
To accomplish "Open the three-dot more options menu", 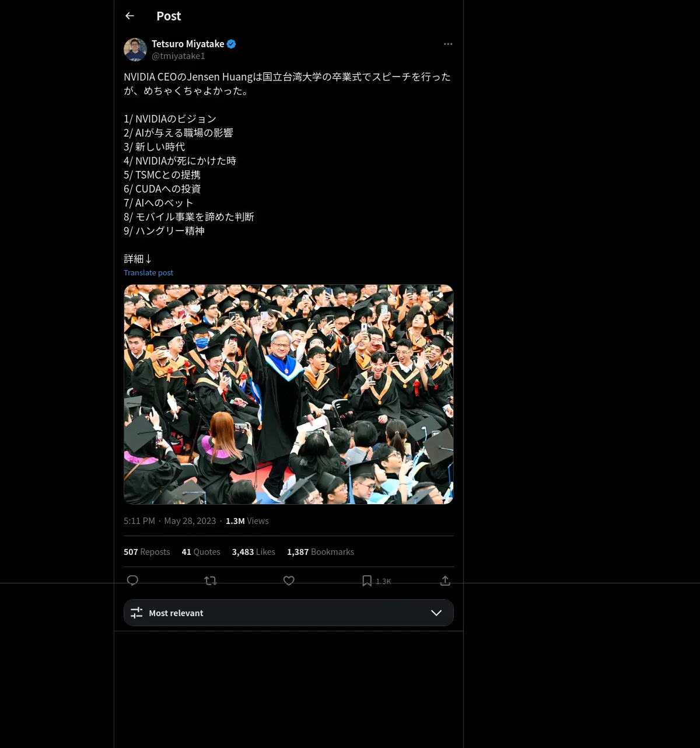I will tap(448, 44).
